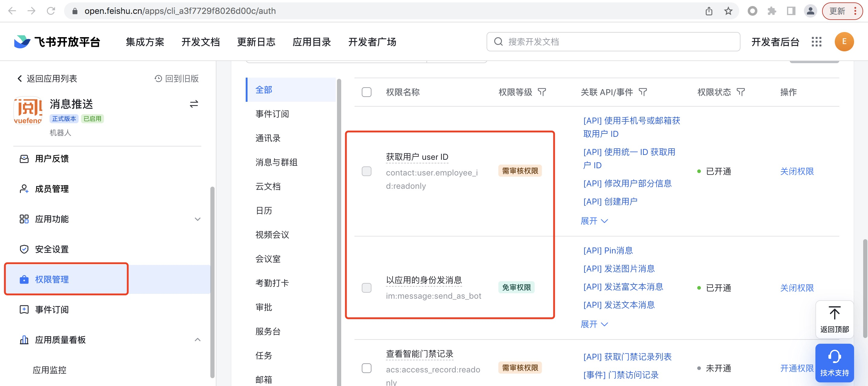This screenshot has height=386, width=868.
Task: Click the 返回顶部 arrow icon
Action: pos(834,313)
